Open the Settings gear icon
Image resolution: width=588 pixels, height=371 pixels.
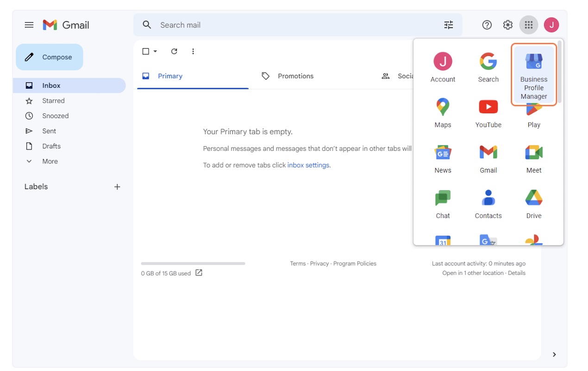click(x=508, y=25)
